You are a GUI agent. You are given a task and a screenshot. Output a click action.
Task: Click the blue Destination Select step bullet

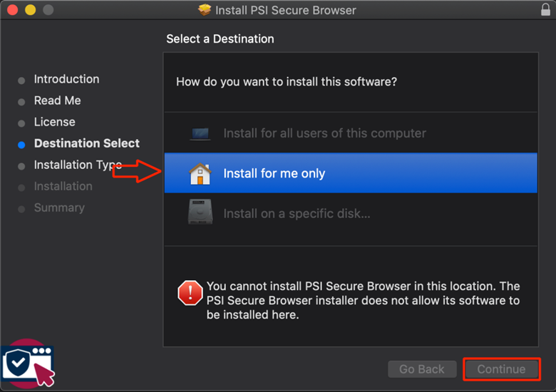click(x=21, y=145)
